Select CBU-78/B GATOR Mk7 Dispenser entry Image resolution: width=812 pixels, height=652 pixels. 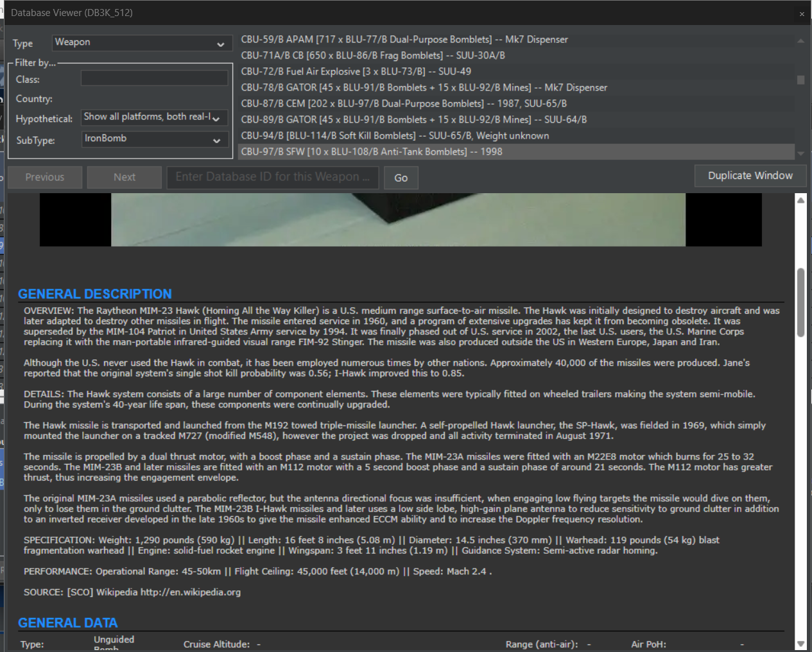[516, 87]
